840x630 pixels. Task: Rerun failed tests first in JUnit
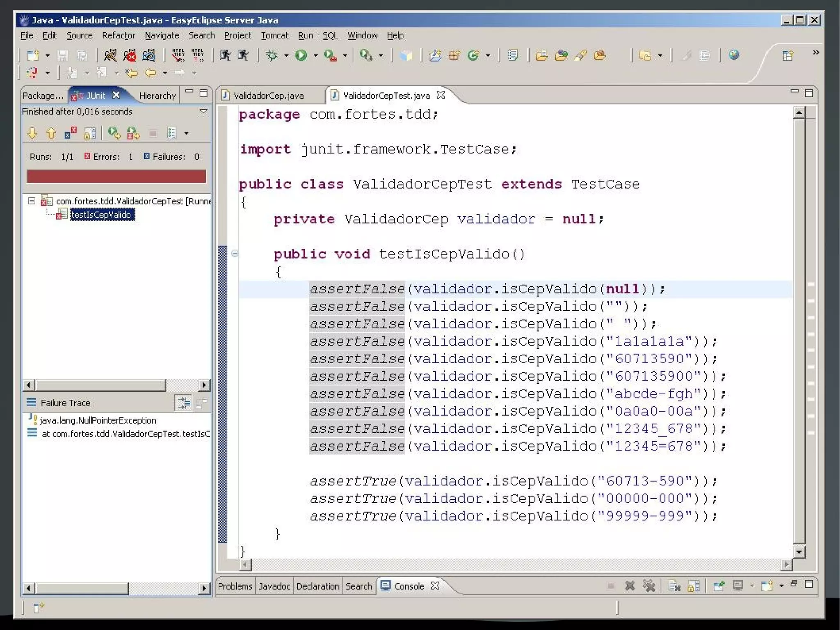[133, 133]
